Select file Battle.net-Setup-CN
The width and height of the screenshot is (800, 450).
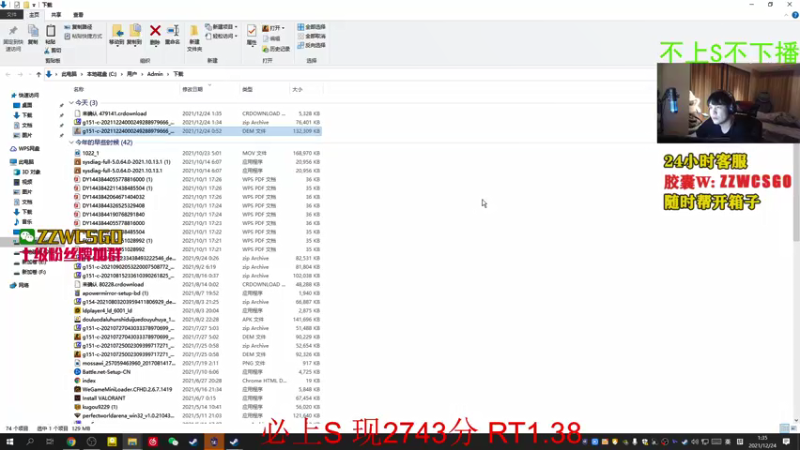coord(196,372)
